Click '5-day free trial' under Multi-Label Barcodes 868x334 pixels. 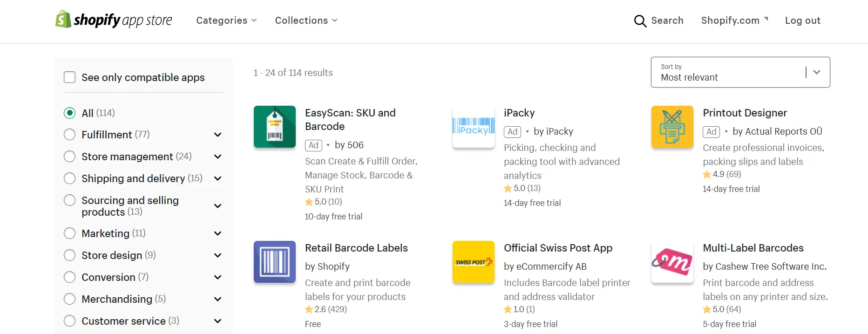pyautogui.click(x=729, y=324)
